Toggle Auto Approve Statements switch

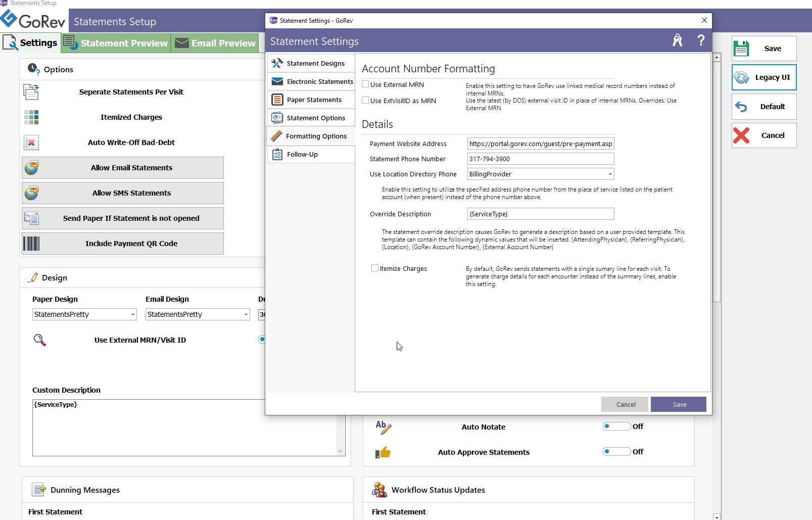[616, 452]
